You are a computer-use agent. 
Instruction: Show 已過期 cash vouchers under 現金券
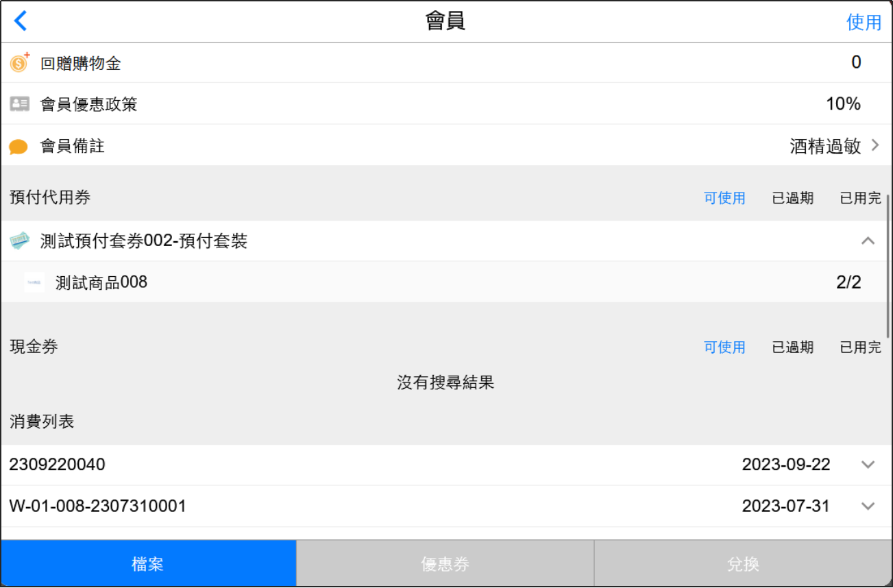pos(793,347)
